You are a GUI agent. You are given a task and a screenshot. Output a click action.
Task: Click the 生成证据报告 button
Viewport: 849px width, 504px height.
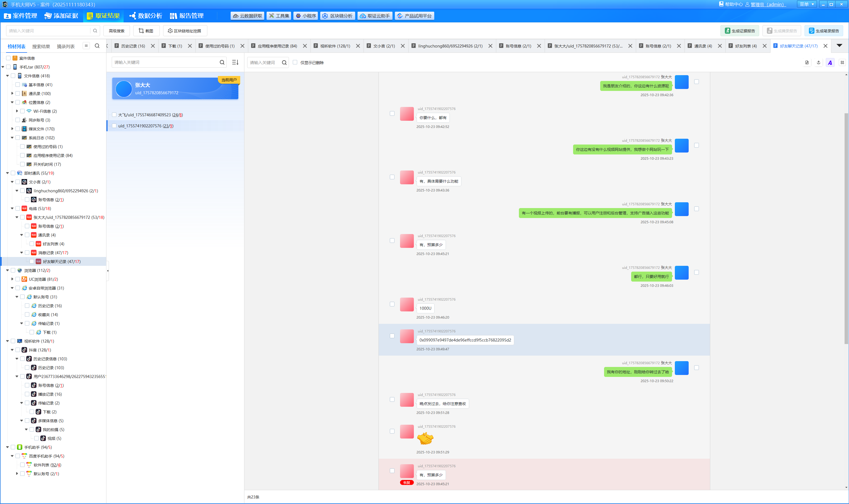coord(740,31)
